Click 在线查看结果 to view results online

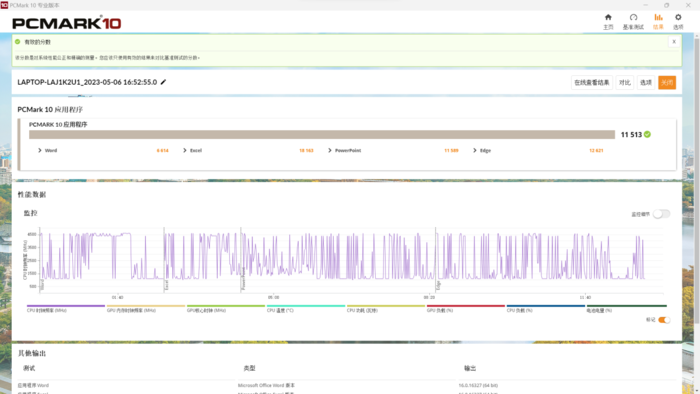592,83
